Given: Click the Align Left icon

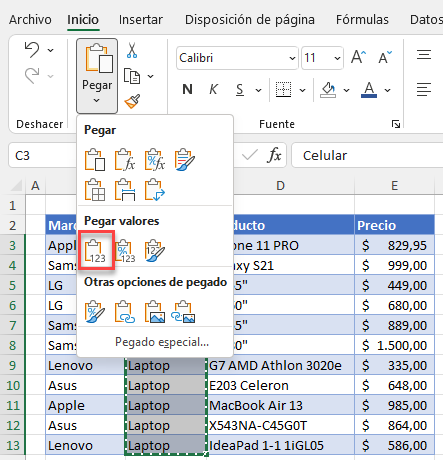Looking at the screenshot, I should pyautogui.click(x=424, y=89).
